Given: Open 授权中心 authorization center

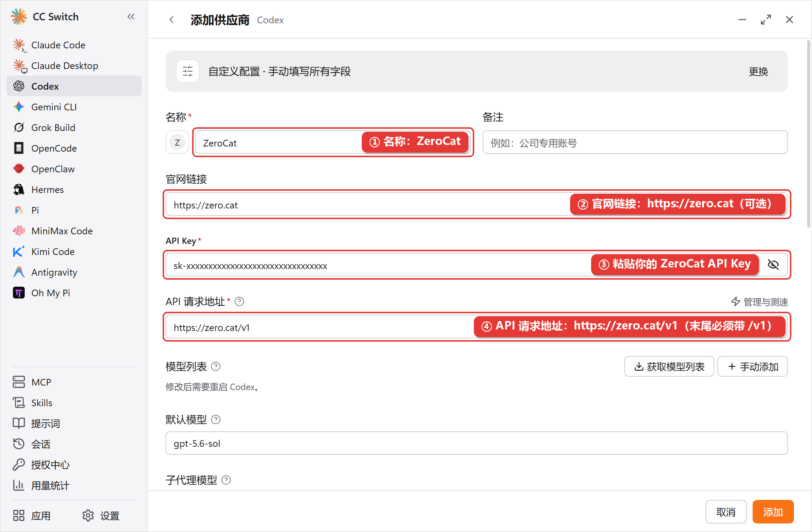Looking at the screenshot, I should click(x=74, y=465).
